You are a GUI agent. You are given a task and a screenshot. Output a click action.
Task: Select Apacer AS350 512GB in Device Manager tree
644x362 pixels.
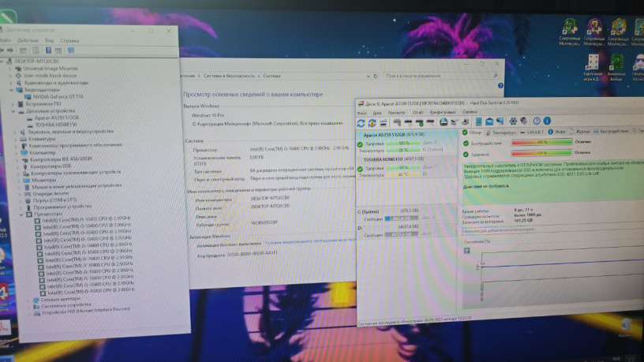56,118
